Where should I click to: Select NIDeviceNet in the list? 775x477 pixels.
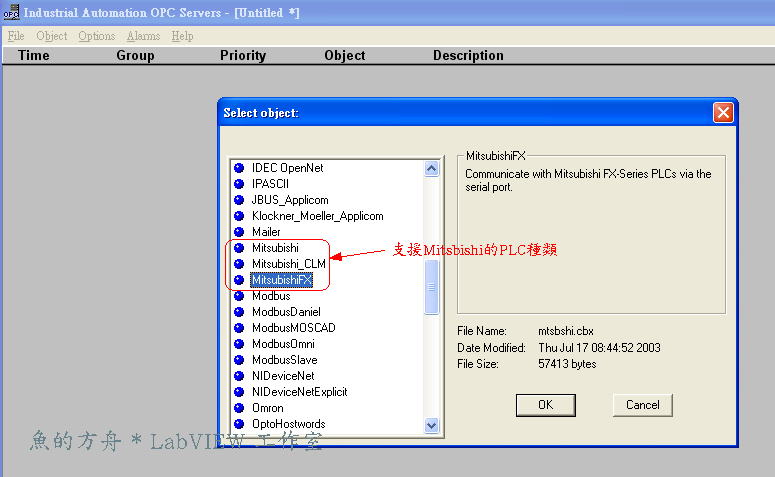tap(283, 376)
